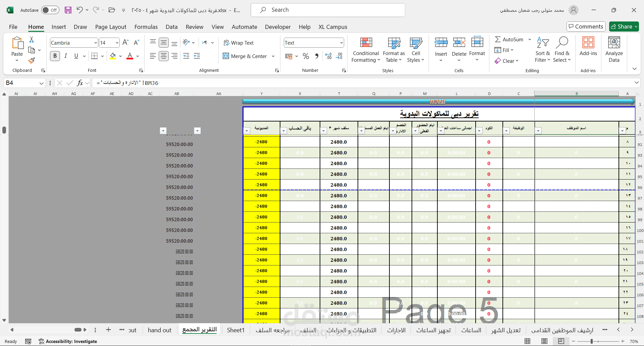Open the Formulas tab
Screen dimensions: 644x346
pos(146,27)
